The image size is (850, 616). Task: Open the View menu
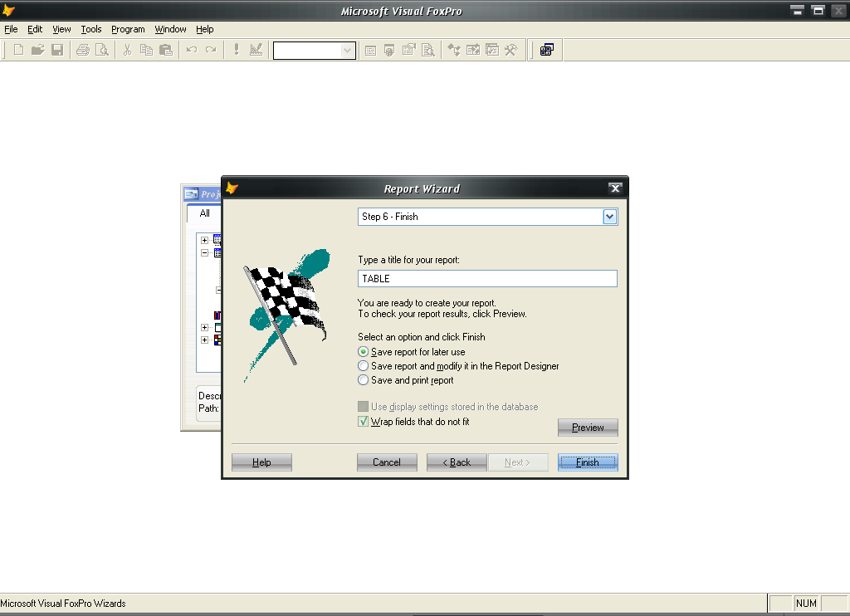(x=61, y=29)
